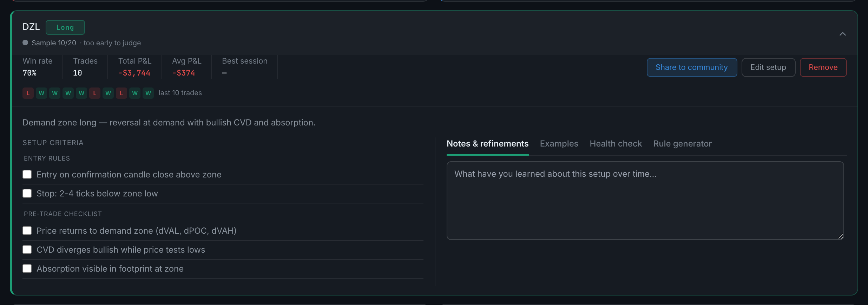Tick 'Absorption visible in footprint at zone'
The width and height of the screenshot is (868, 305).
point(27,268)
